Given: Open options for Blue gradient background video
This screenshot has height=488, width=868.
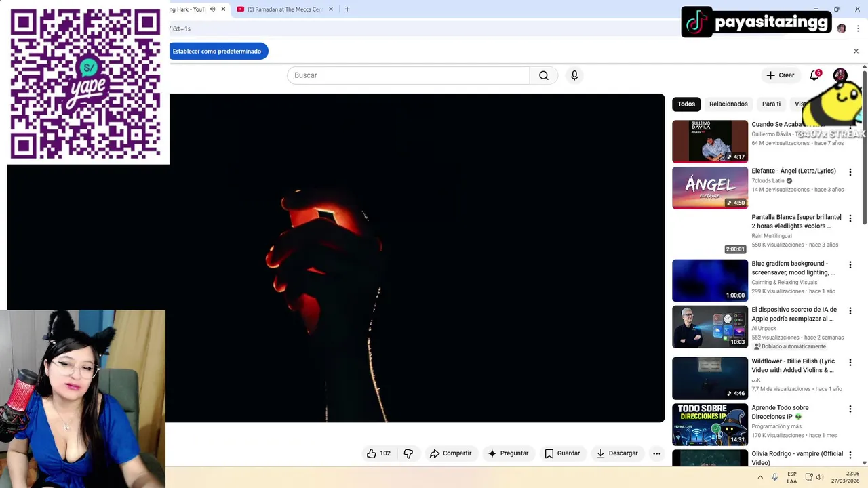Looking at the screenshot, I should [850, 265].
